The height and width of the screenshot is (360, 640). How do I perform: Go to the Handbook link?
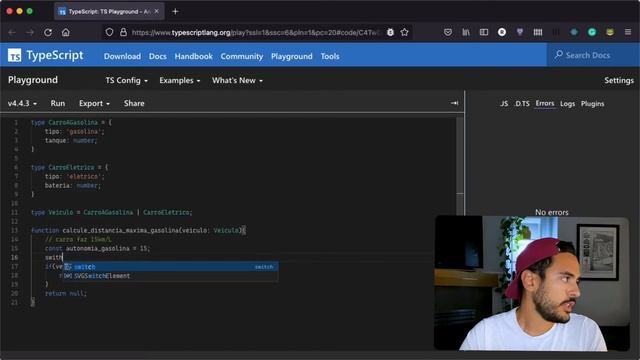(x=193, y=56)
